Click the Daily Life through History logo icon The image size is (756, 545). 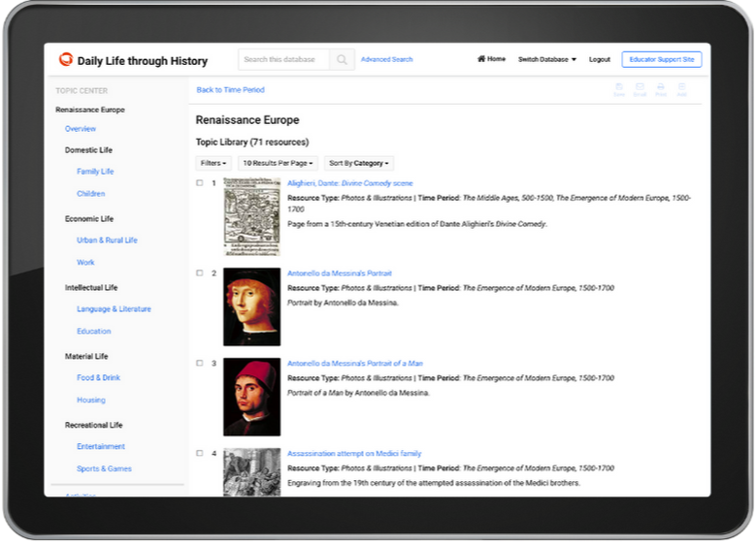(66, 59)
